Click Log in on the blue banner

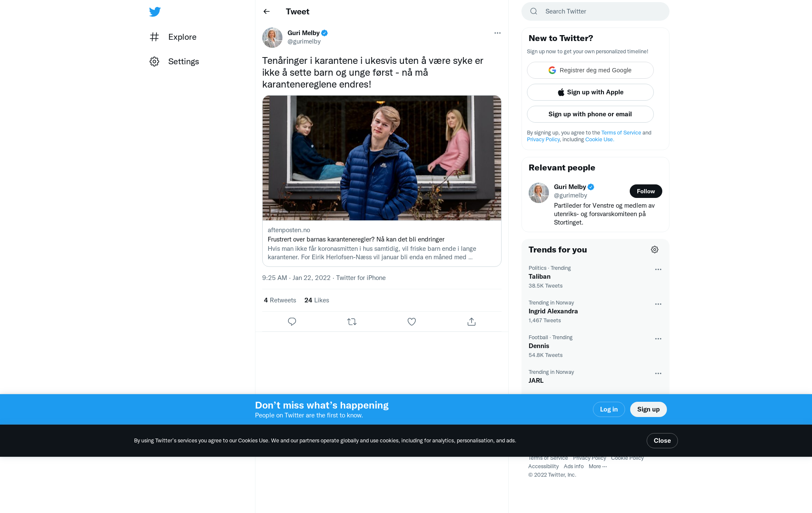point(609,409)
